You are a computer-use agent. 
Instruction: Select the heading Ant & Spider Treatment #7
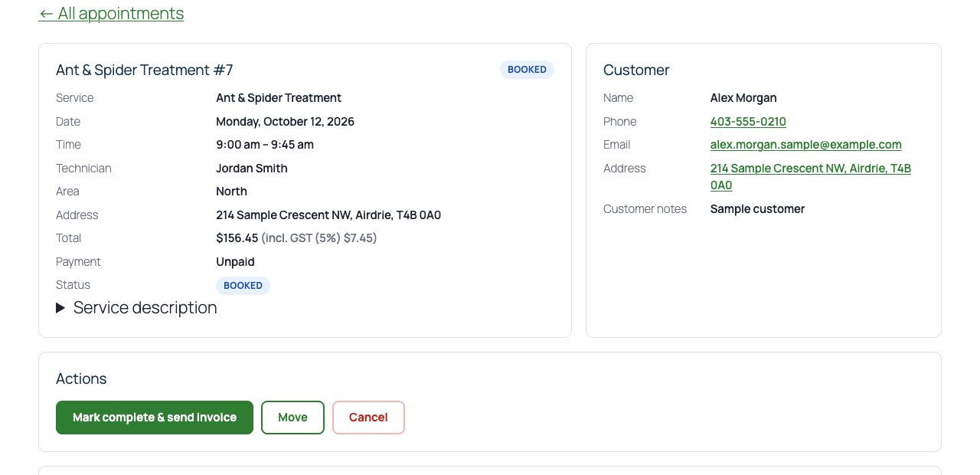coord(145,70)
